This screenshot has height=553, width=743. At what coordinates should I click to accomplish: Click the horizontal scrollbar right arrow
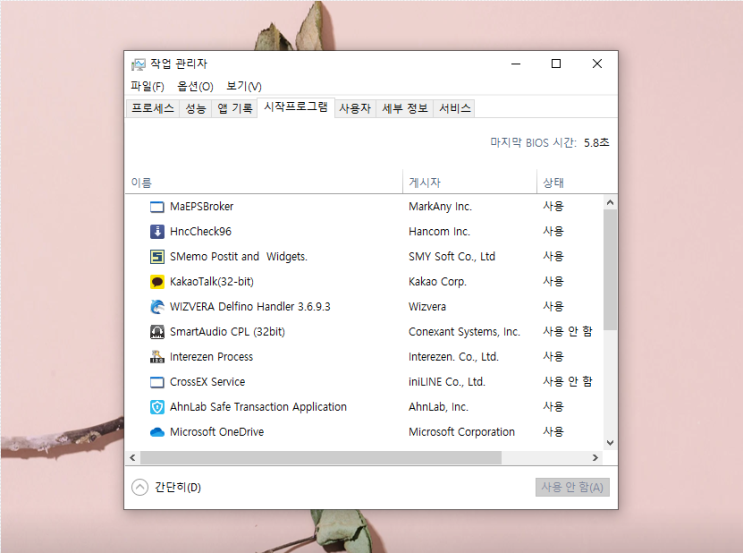coord(595,458)
